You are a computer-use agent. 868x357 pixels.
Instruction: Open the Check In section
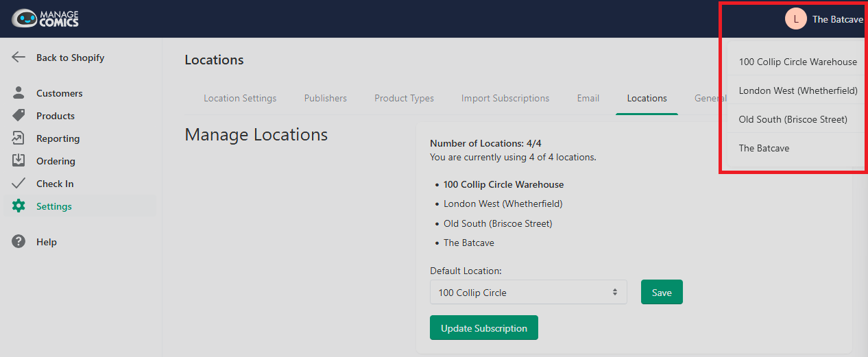pos(55,184)
